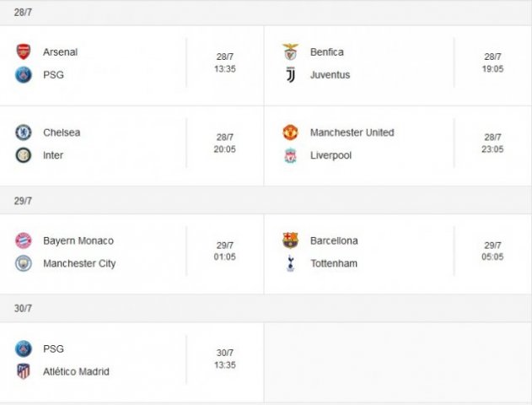Click the Benfica eagle crest
This screenshot has height=405, width=532.
[290, 52]
